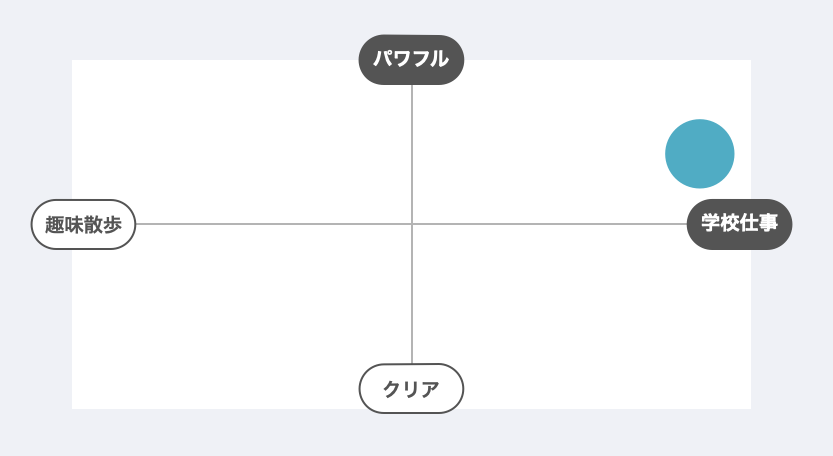Select the 学校仕事 dark label
This screenshot has width=833, height=456.
coord(739,223)
